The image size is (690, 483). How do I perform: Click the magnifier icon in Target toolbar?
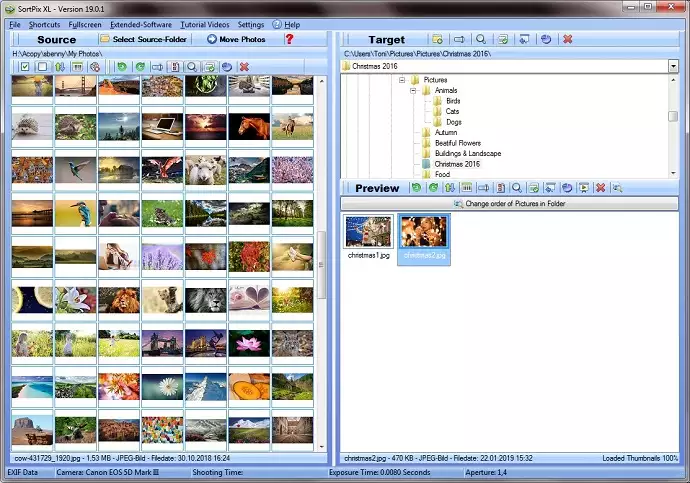pyautogui.click(x=481, y=40)
